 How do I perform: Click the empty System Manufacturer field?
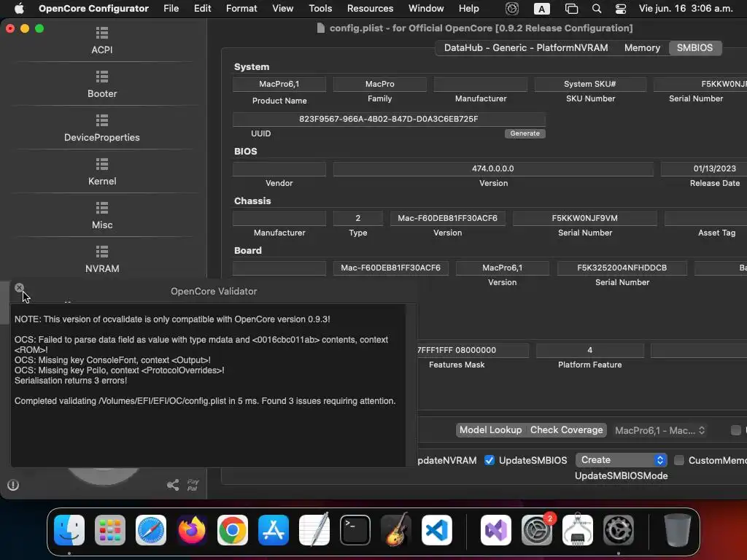480,84
